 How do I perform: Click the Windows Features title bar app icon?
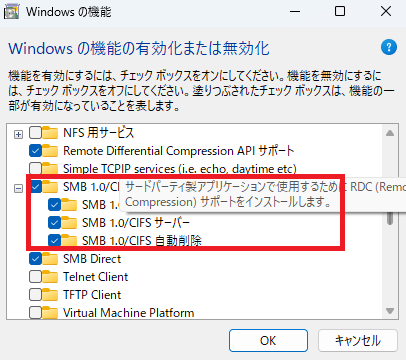(11, 12)
